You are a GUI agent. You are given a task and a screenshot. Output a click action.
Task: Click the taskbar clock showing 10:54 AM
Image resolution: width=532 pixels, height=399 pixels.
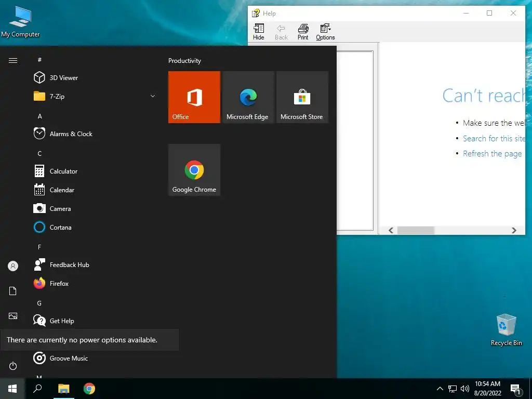(x=487, y=389)
